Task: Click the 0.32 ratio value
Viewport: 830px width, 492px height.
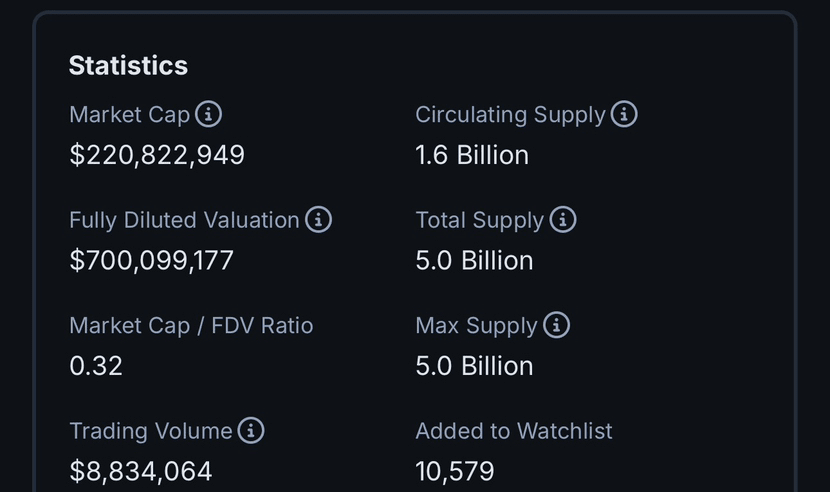Action: pos(96,366)
